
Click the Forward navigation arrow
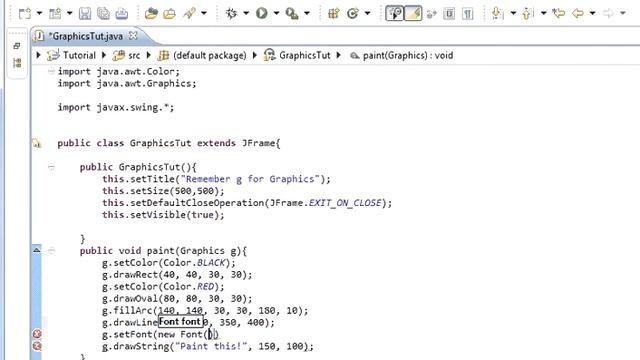(x=608, y=13)
